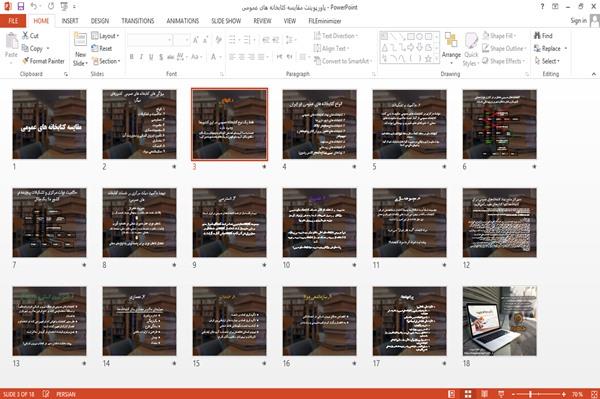Screen dimensions: 600x399
Task: Click the Sign in link
Action: click(x=579, y=21)
